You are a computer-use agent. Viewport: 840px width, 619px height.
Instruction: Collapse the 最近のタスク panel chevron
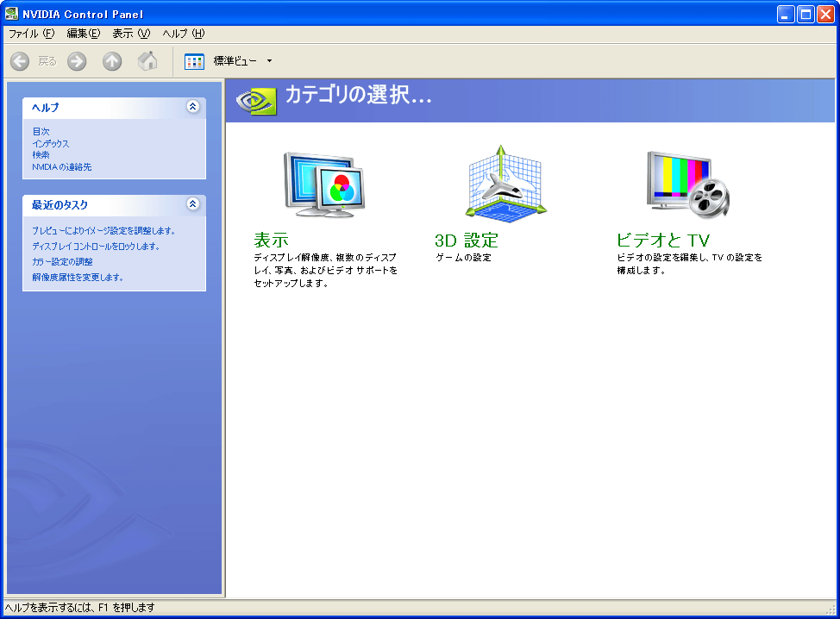click(x=193, y=204)
